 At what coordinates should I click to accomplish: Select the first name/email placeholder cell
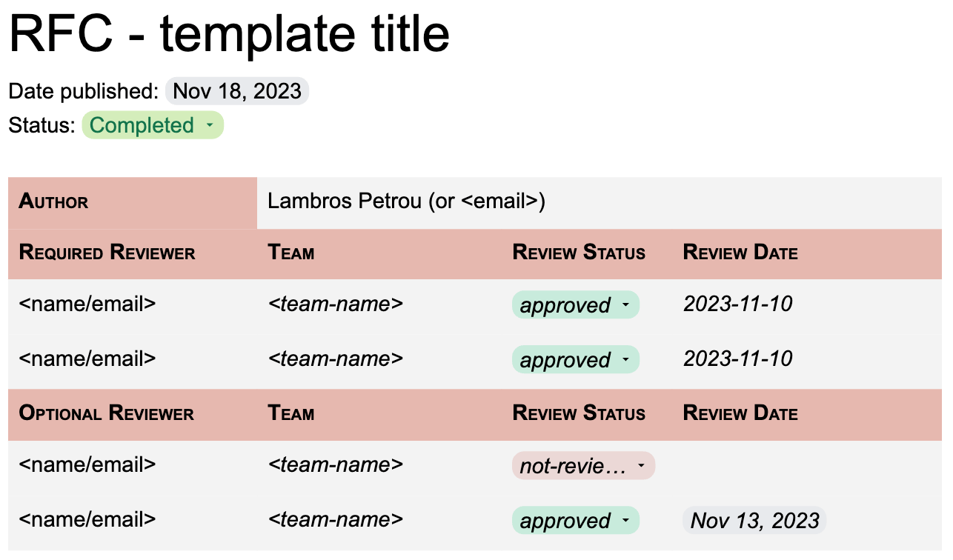click(86, 304)
